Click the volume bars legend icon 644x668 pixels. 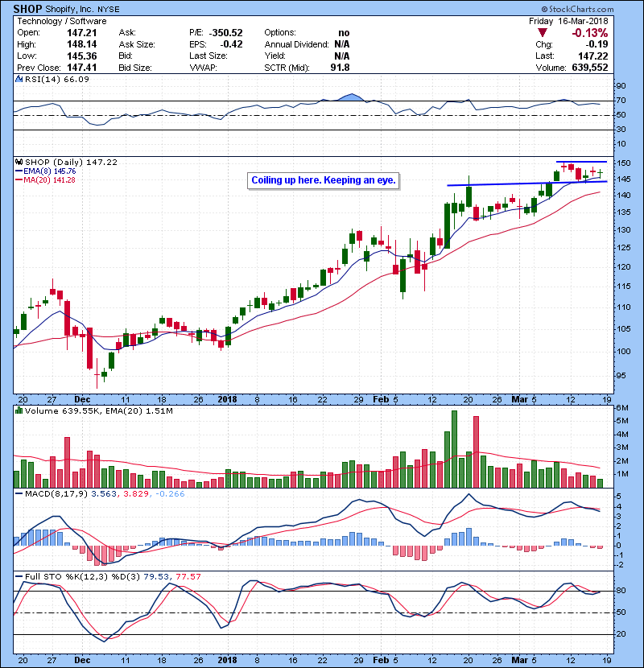point(19,410)
